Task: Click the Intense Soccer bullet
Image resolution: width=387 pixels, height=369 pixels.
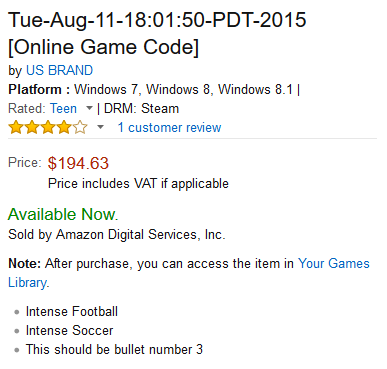Action: click(69, 331)
